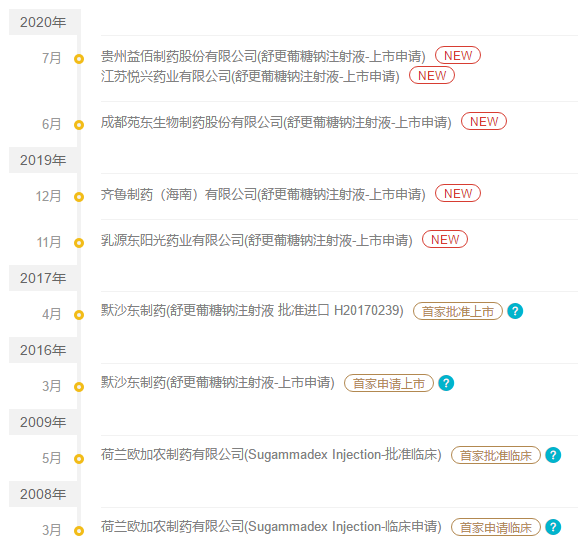Click NEW badge next to 齐鲁制药 entry
578x550 pixels.
(x=458, y=193)
